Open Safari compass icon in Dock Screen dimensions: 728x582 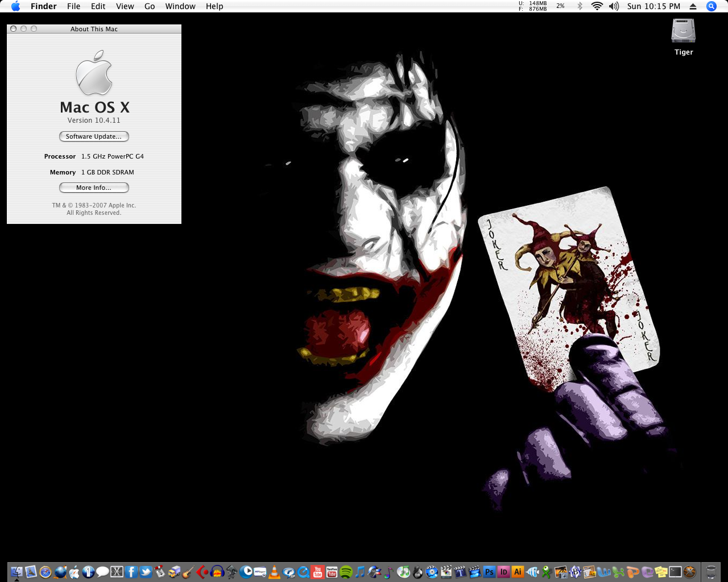[45, 572]
